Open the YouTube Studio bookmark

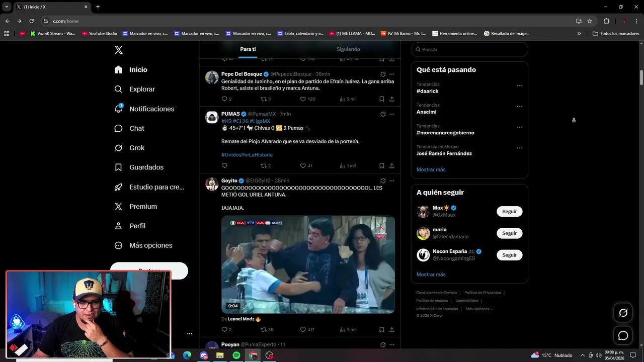(x=99, y=34)
